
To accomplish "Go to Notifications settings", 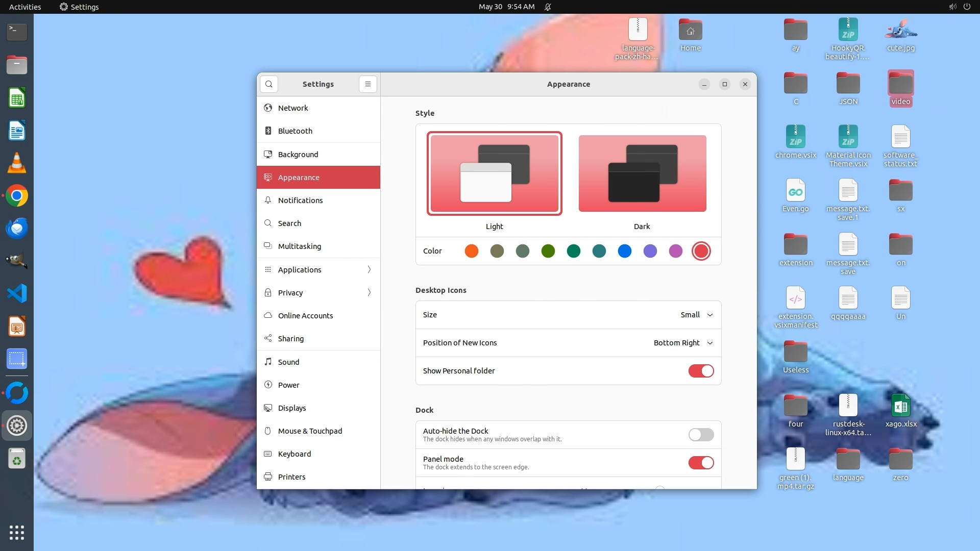I will click(x=300, y=201).
